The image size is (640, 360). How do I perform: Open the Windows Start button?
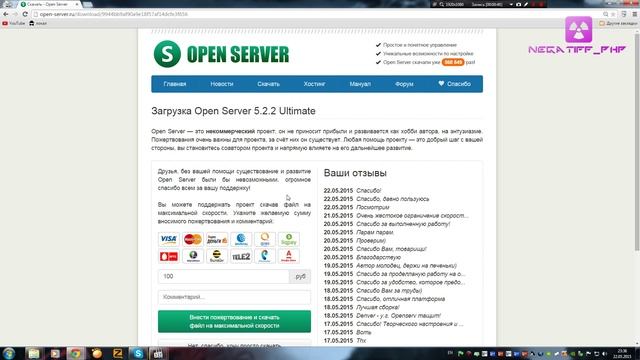[9, 353]
